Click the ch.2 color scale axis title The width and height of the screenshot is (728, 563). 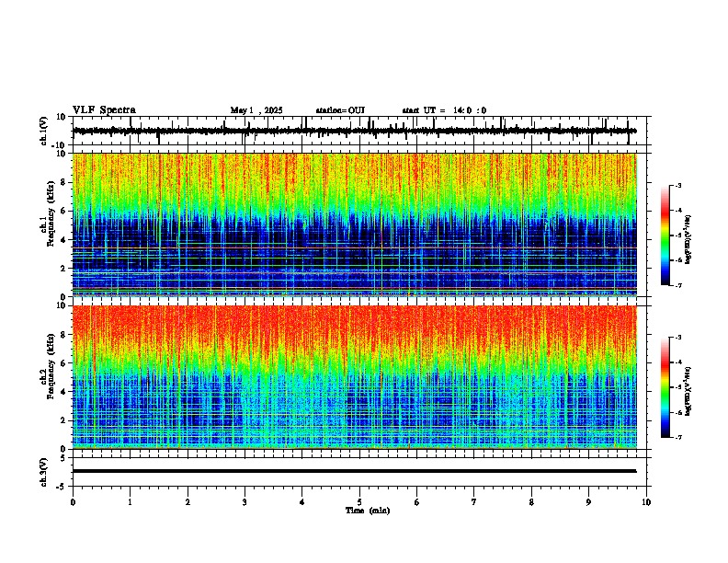(688, 392)
